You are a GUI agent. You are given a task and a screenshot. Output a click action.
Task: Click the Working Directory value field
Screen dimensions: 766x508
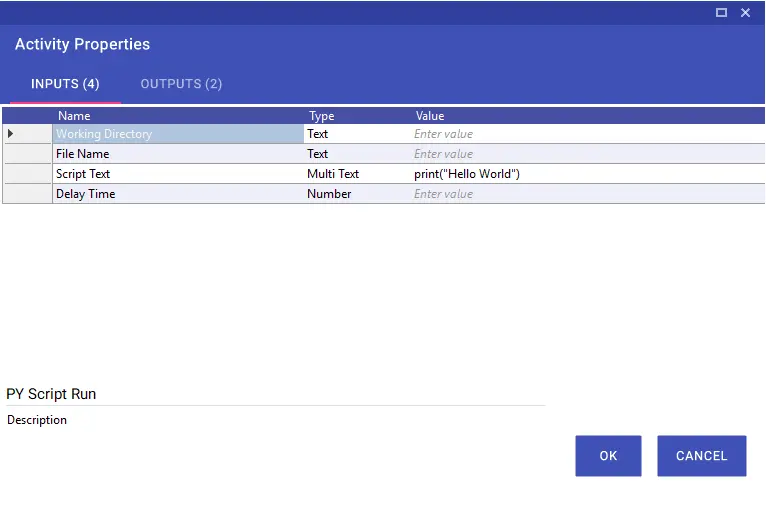pyautogui.click(x=588, y=134)
